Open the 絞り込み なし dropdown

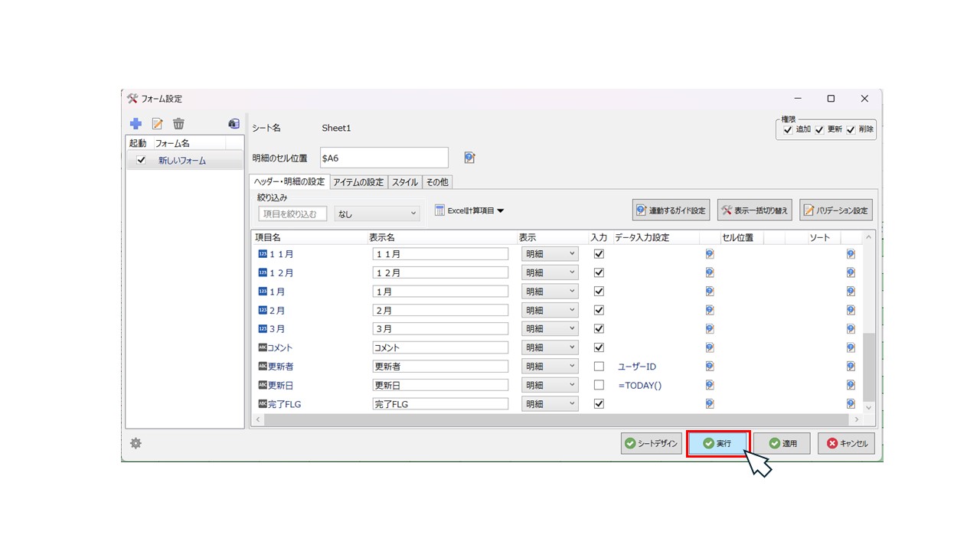click(x=377, y=214)
